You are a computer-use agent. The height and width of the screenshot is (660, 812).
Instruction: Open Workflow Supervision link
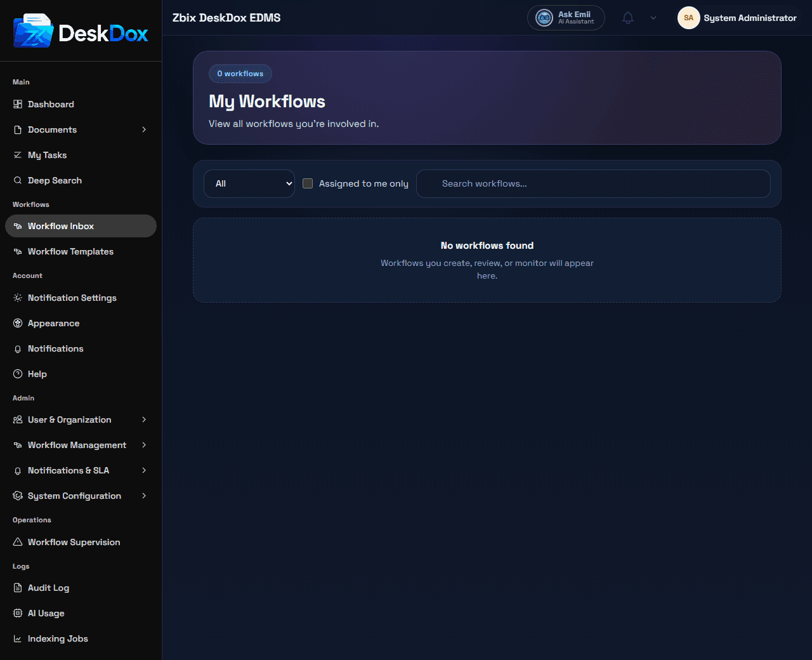tap(81, 542)
